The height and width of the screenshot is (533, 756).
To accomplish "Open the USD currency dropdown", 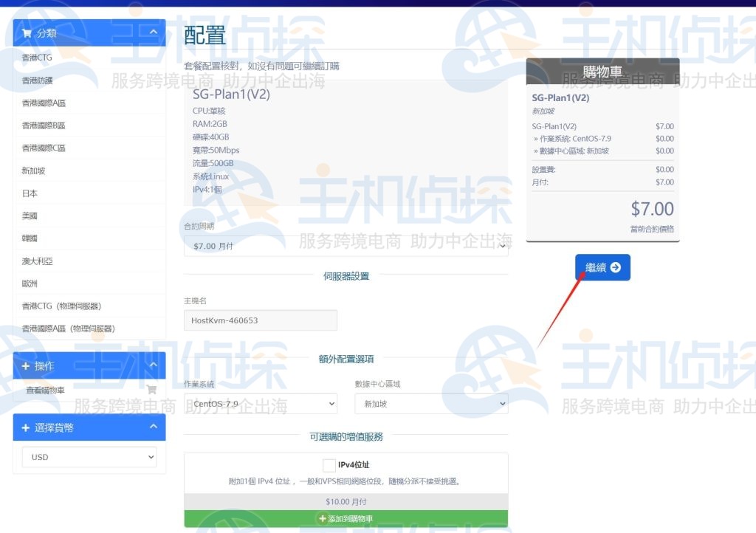I will tap(89, 457).
